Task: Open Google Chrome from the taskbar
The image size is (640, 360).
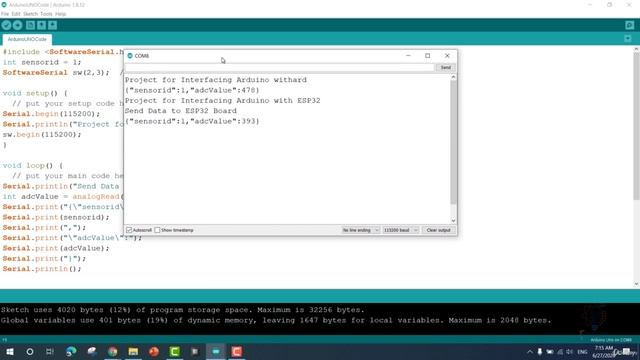Action: 113,351
